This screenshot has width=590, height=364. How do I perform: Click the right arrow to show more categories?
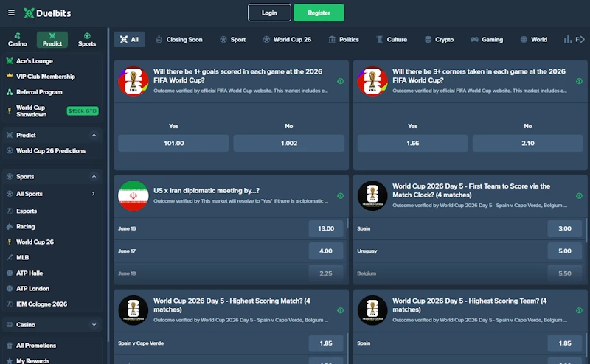click(581, 40)
